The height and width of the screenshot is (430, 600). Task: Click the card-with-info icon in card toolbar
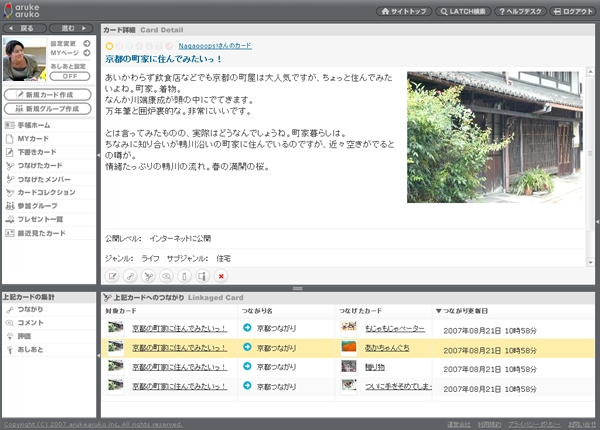coord(202,276)
